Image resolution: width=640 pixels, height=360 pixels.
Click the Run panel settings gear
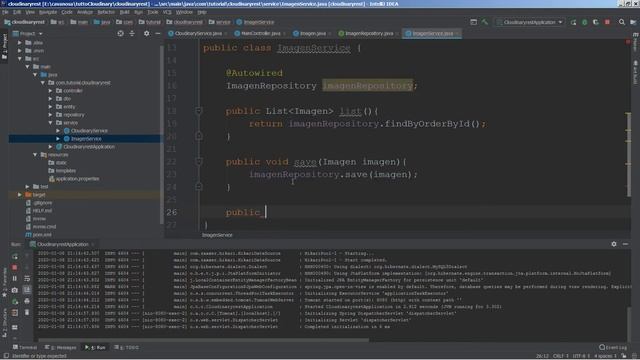tap(614, 244)
